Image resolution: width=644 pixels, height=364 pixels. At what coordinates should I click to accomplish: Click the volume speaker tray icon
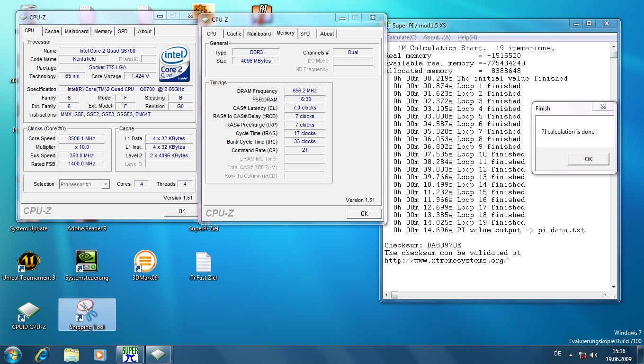[594, 355]
